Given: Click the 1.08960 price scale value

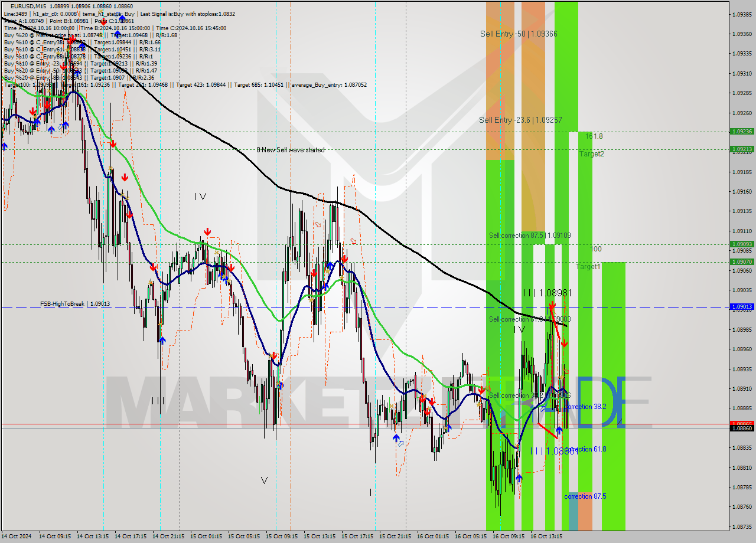Looking at the screenshot, I should (741, 349).
